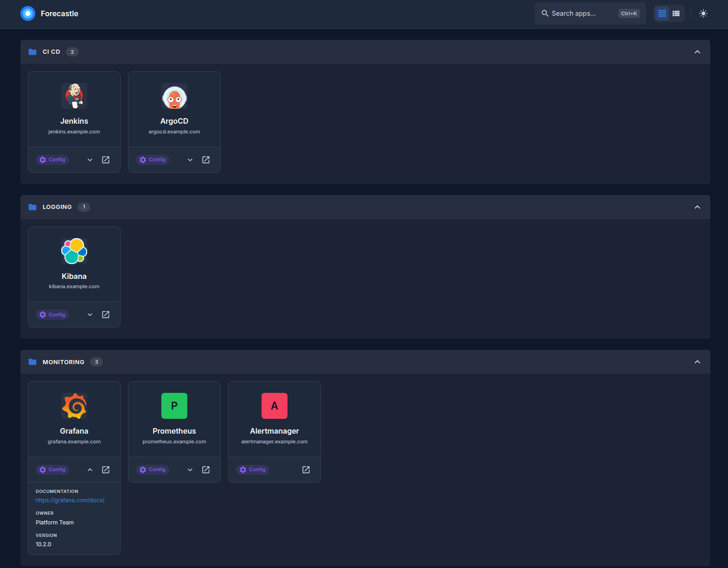This screenshot has height=568, width=728.
Task: Click the Monitoring folder icon
Action: tap(32, 362)
